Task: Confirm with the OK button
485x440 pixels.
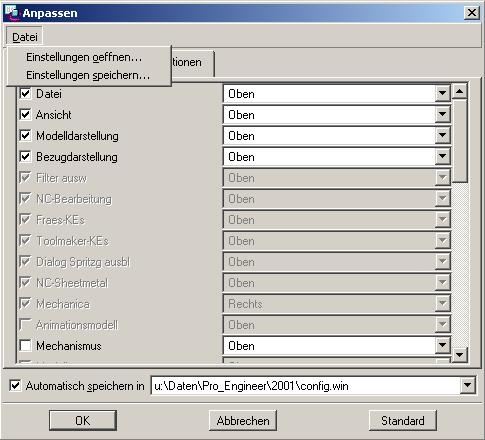Action: click(x=83, y=420)
